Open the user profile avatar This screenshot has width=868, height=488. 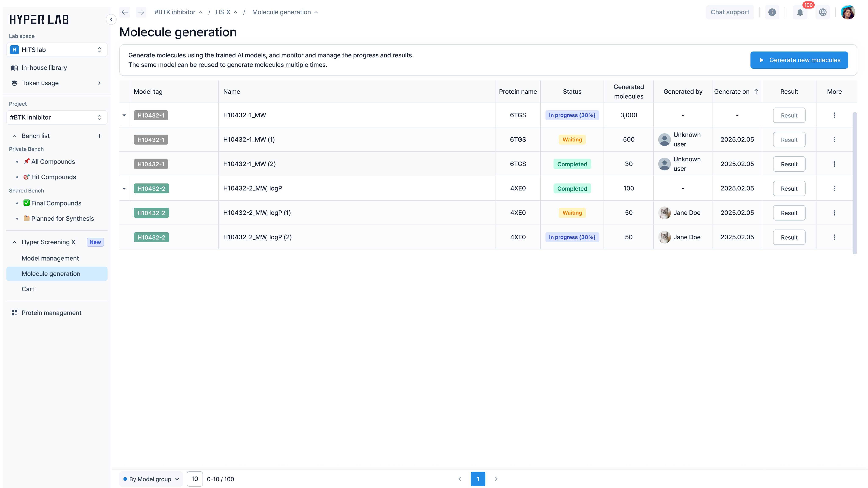click(848, 12)
